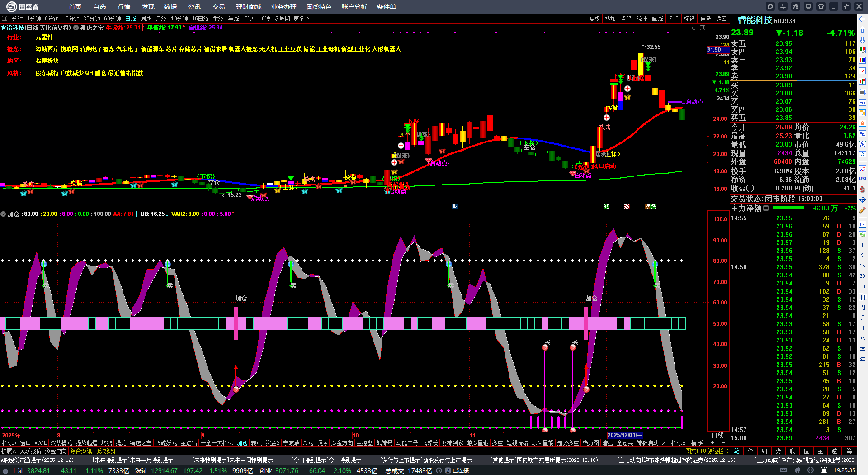Open the formula fx icon in title bar
The image size is (868, 475).
pos(796,6)
